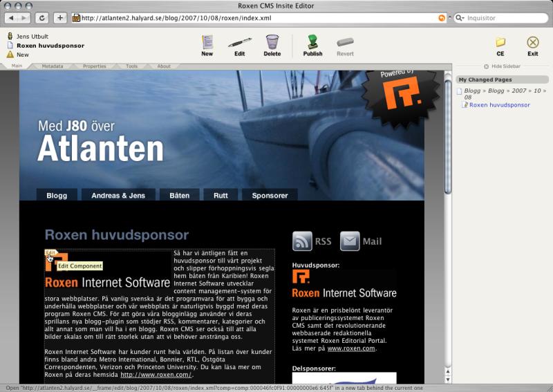Reload the page with the browser refresh button
Viewport: 553px width, 392px height.
[41, 18]
